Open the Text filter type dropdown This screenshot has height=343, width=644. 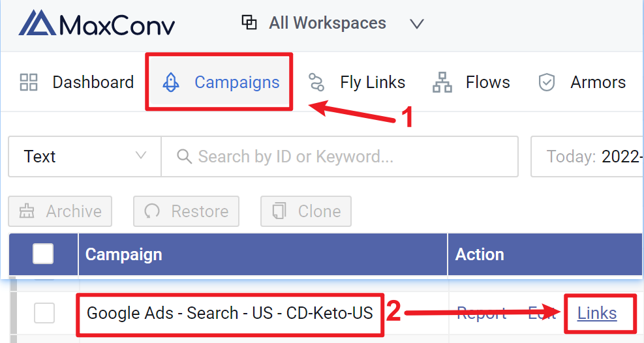(85, 157)
